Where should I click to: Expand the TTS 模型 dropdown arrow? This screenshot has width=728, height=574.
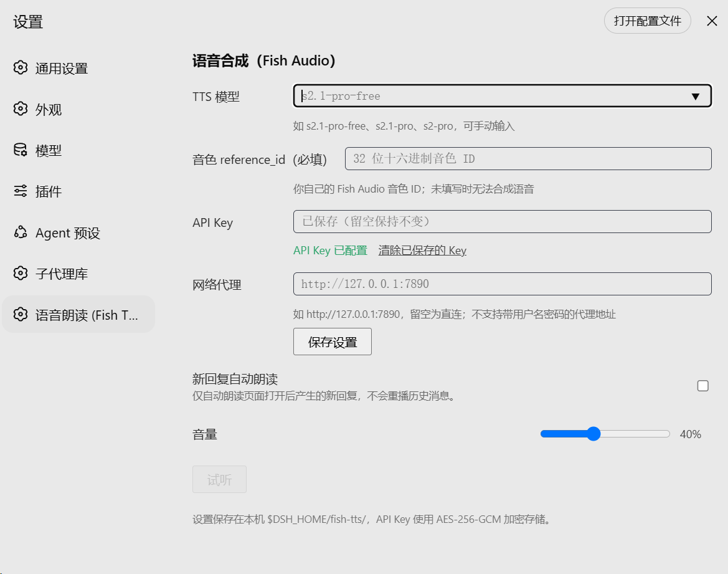695,96
